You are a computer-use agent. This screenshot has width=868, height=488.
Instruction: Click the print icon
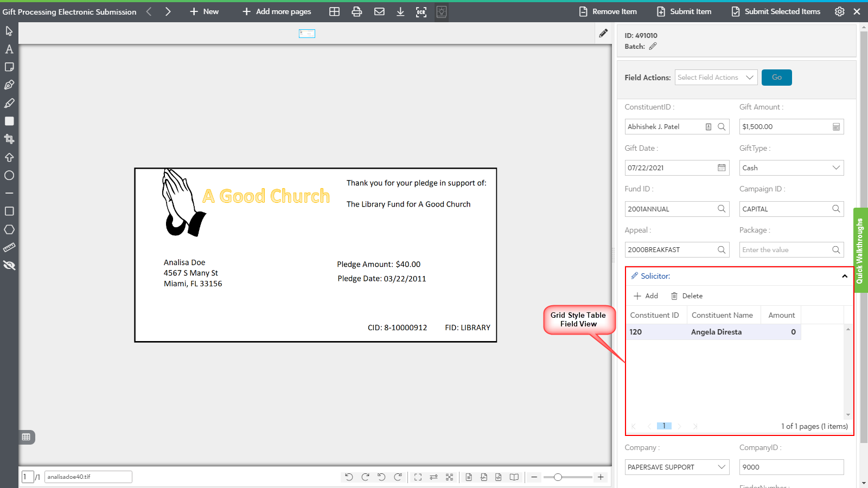tap(356, 12)
